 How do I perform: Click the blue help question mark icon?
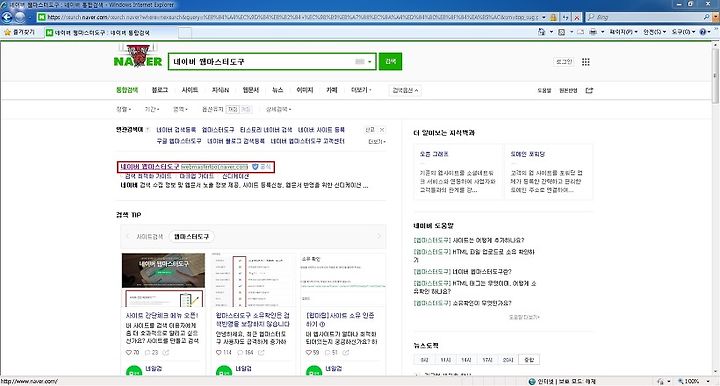pyautogui.click(x=703, y=32)
